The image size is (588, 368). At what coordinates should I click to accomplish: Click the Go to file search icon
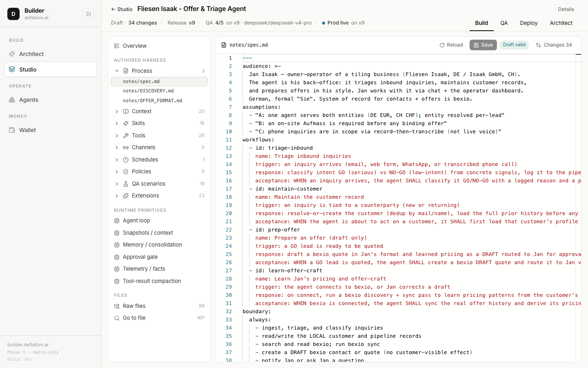point(117,318)
